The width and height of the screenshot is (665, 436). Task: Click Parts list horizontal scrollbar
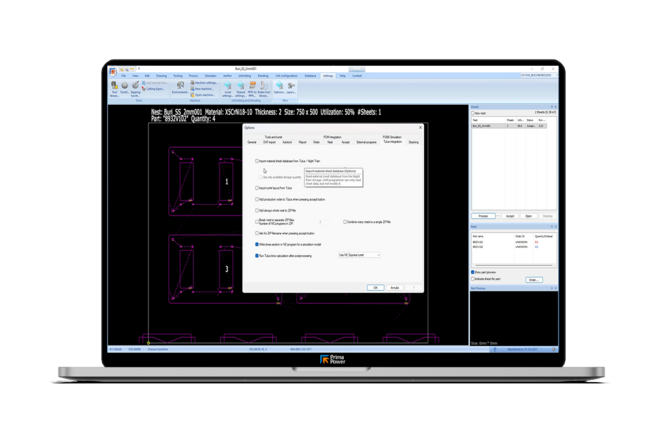(x=513, y=266)
